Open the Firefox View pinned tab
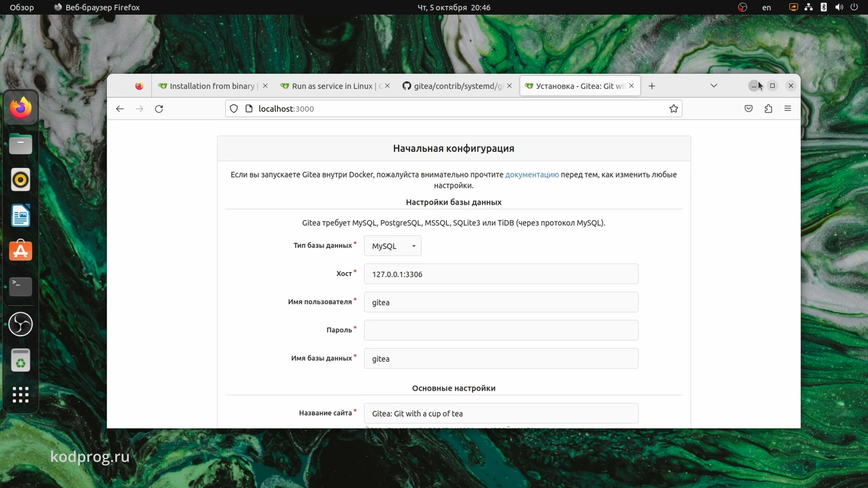Image resolution: width=868 pixels, height=488 pixels. coord(139,86)
